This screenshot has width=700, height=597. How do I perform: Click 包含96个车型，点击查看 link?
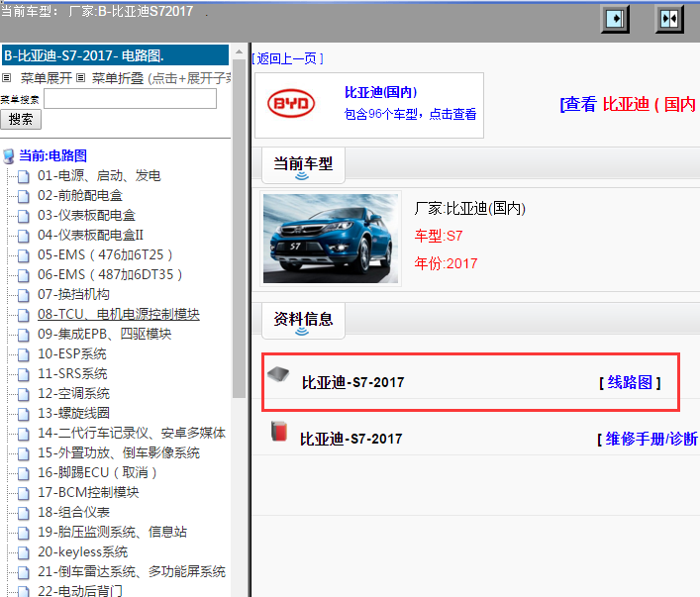[x=410, y=114]
